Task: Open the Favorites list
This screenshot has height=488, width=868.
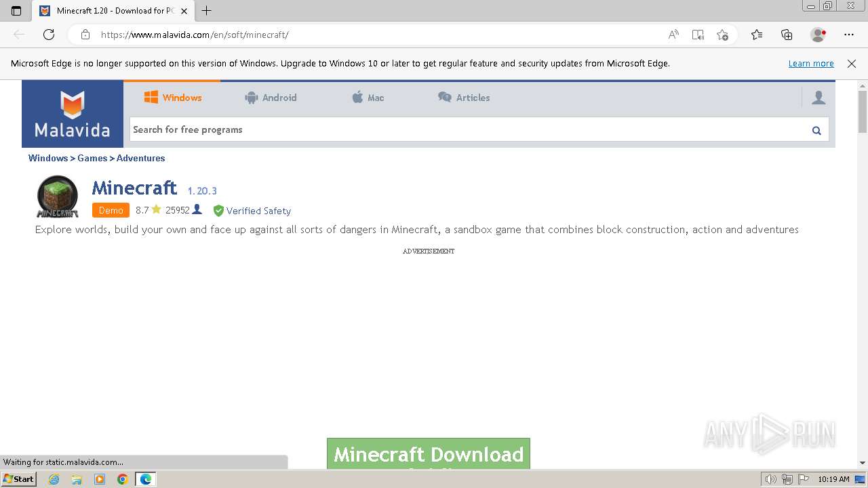Action: tap(757, 35)
